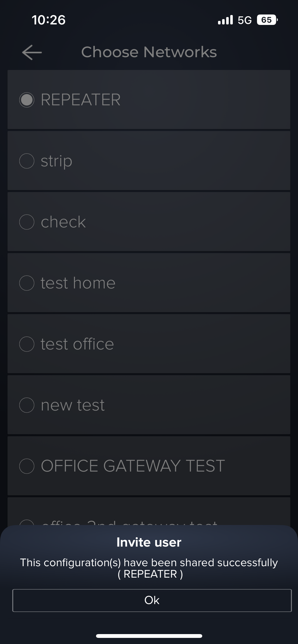
Task: Tap the home indicator bar
Action: click(149, 636)
